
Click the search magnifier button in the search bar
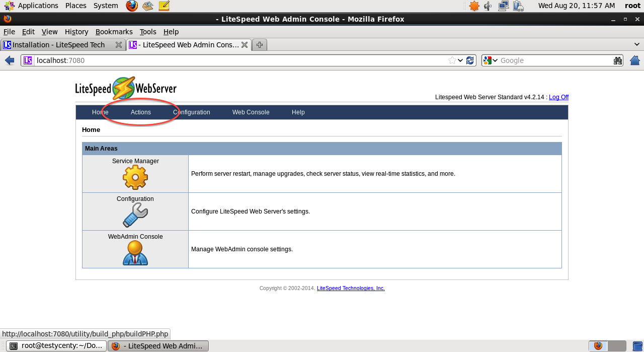(618, 60)
